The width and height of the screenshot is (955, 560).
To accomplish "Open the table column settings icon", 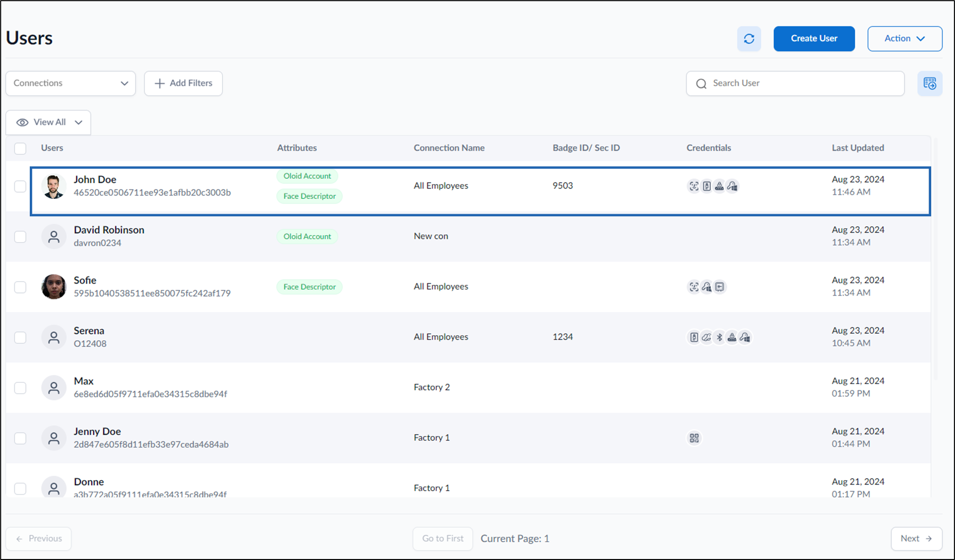I will coord(930,83).
